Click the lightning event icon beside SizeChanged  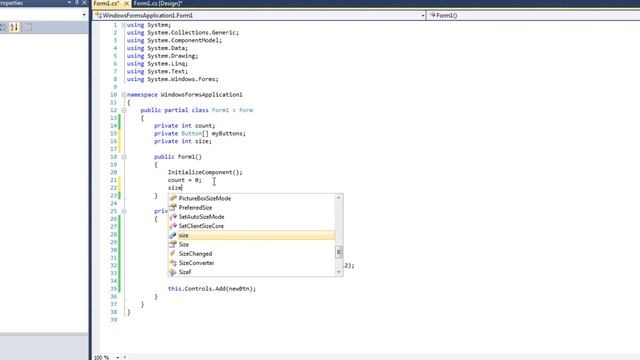[173, 254]
